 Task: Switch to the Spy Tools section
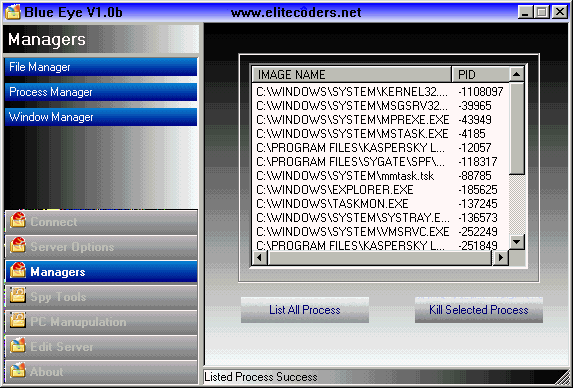click(101, 297)
